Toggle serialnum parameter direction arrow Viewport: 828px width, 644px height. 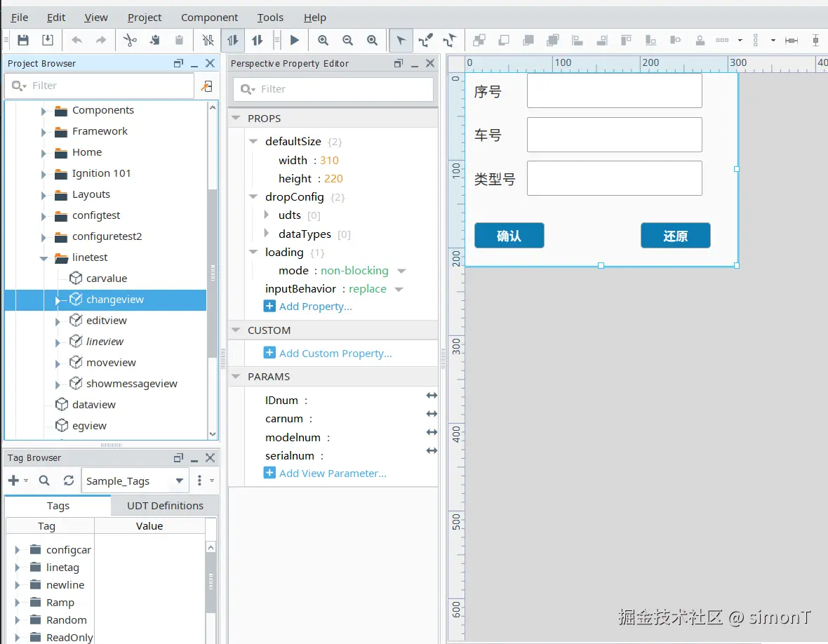click(x=432, y=451)
